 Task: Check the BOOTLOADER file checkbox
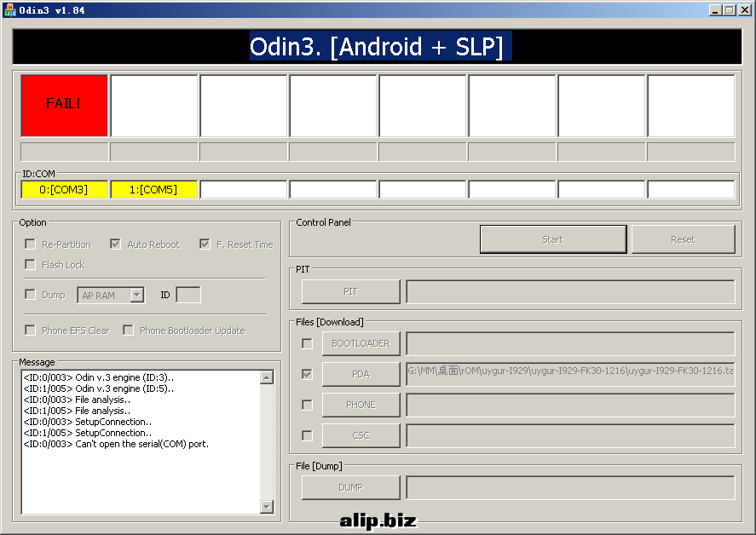click(x=307, y=343)
